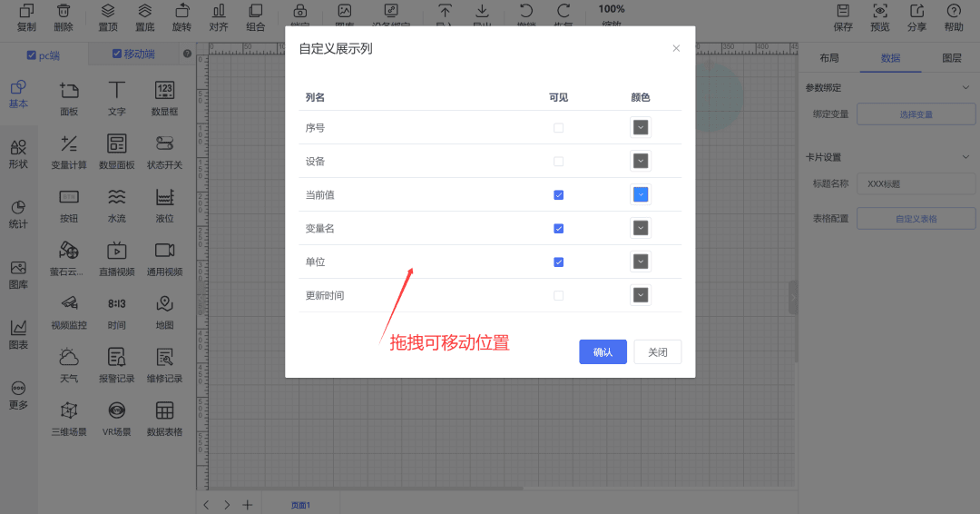The height and width of the screenshot is (514, 980).
Task: Select the 报警记录 alarm record component
Action: [117, 366]
